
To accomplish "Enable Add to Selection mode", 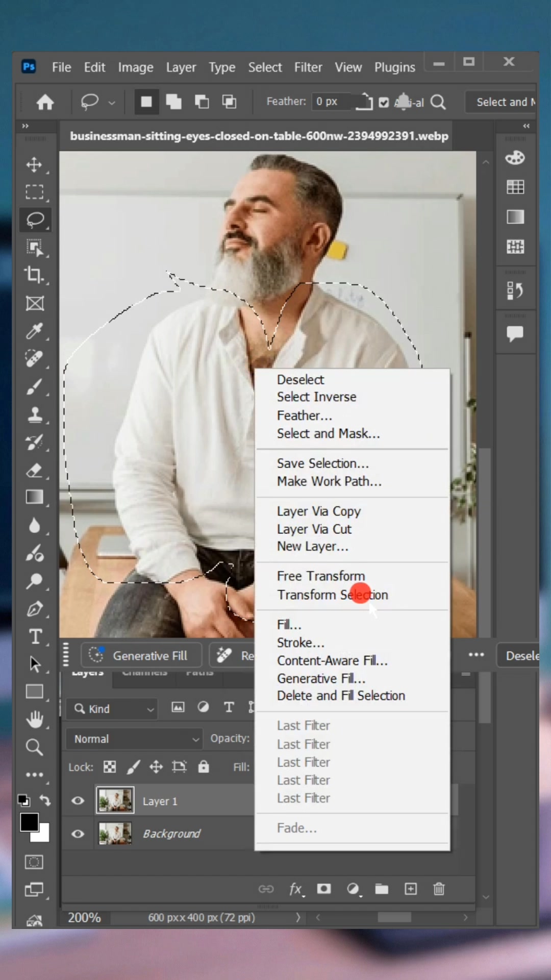I will (x=174, y=102).
